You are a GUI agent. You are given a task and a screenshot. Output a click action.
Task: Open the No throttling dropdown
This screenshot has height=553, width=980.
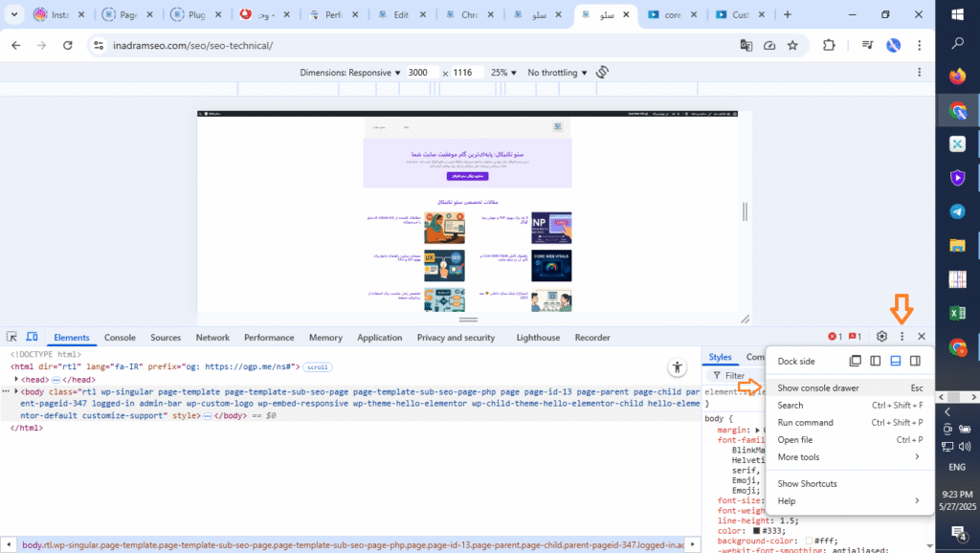tap(557, 73)
